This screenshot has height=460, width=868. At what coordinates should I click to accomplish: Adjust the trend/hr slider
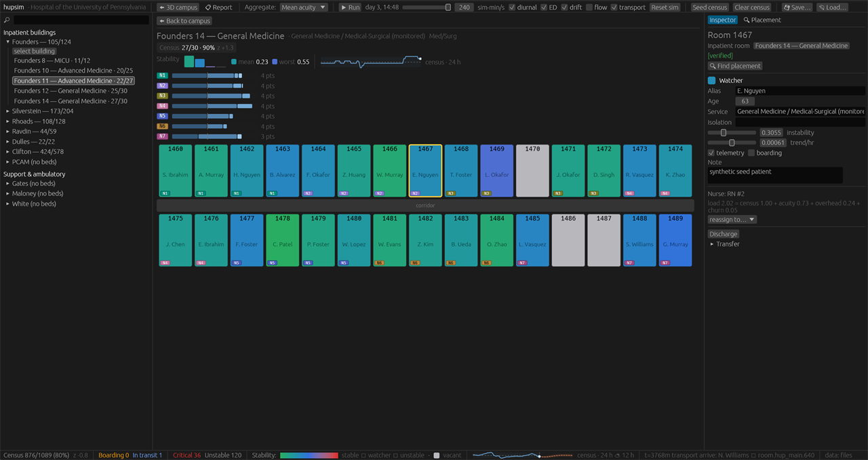pos(732,142)
